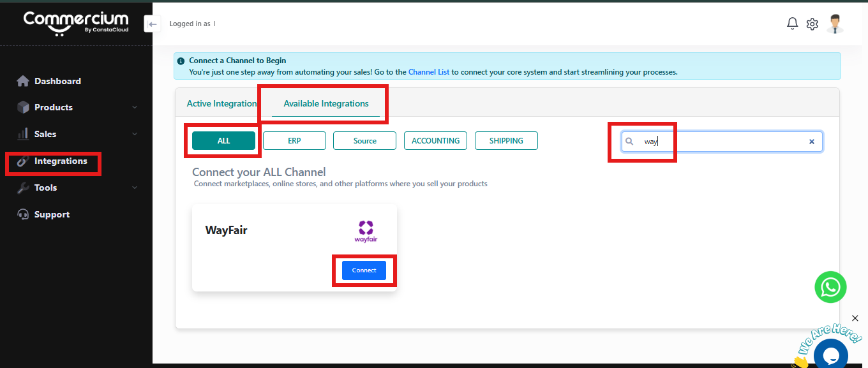Click the Connect a Channel to Begin text

(237, 61)
